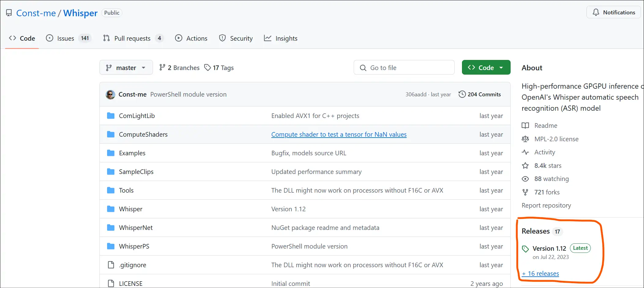644x288 pixels.
Task: Open the Version 1.12 commit message
Action: (288, 209)
